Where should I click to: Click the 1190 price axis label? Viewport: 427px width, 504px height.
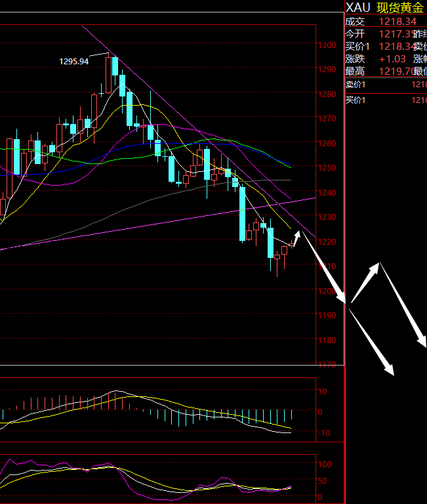(x=327, y=315)
